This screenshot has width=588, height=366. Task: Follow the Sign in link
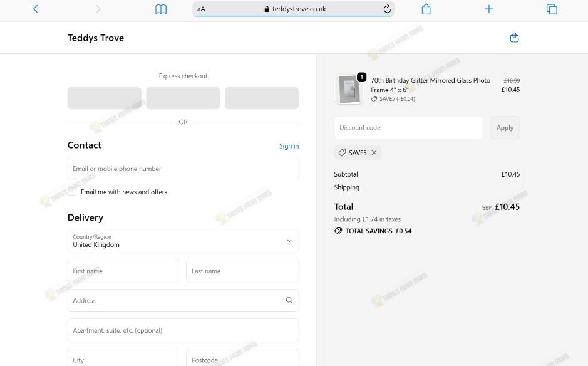(289, 146)
